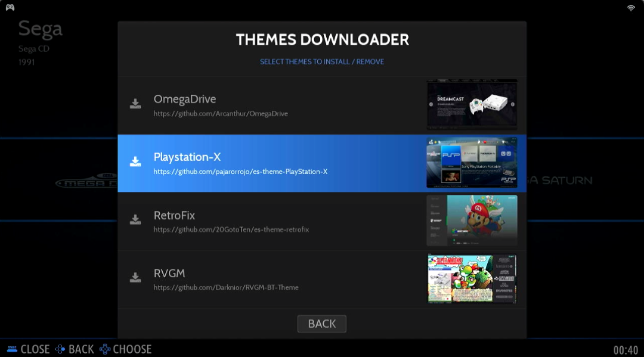Click the CHOOSE hint in the bottom bar
Image resolution: width=644 pixels, height=357 pixels.
click(132, 349)
